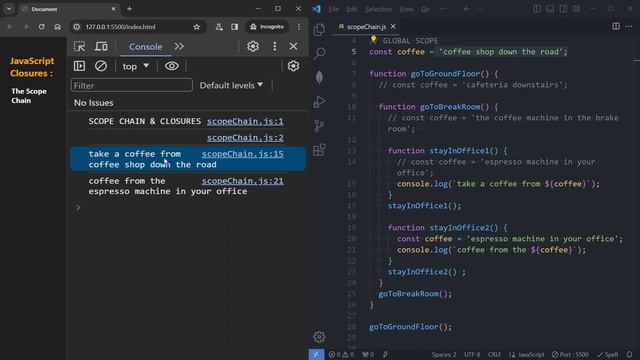The image size is (640, 360).
Task: Open the Go menu
Action: 425,9
